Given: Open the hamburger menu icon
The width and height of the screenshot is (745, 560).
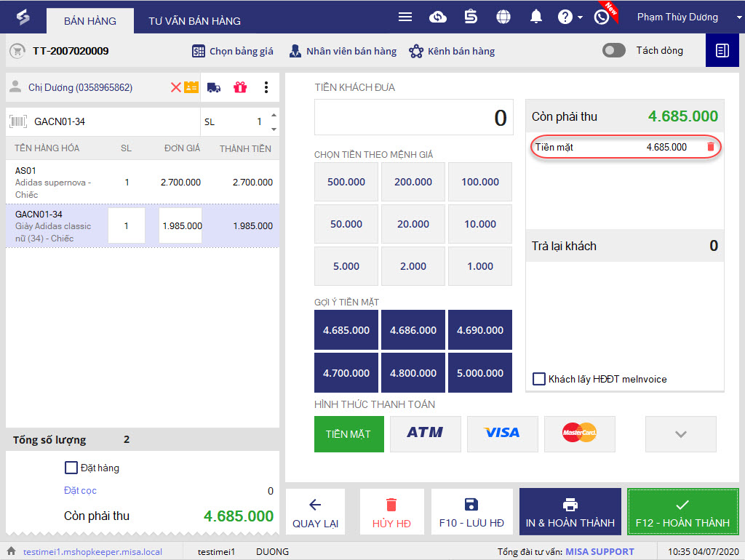Looking at the screenshot, I should point(405,17).
